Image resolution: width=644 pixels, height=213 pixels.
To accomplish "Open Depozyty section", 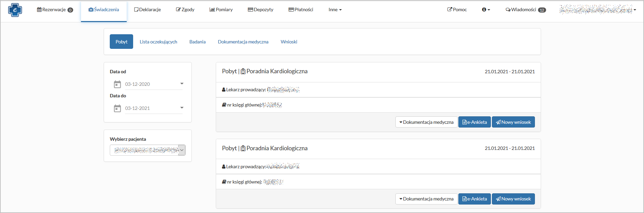I will 261,10.
